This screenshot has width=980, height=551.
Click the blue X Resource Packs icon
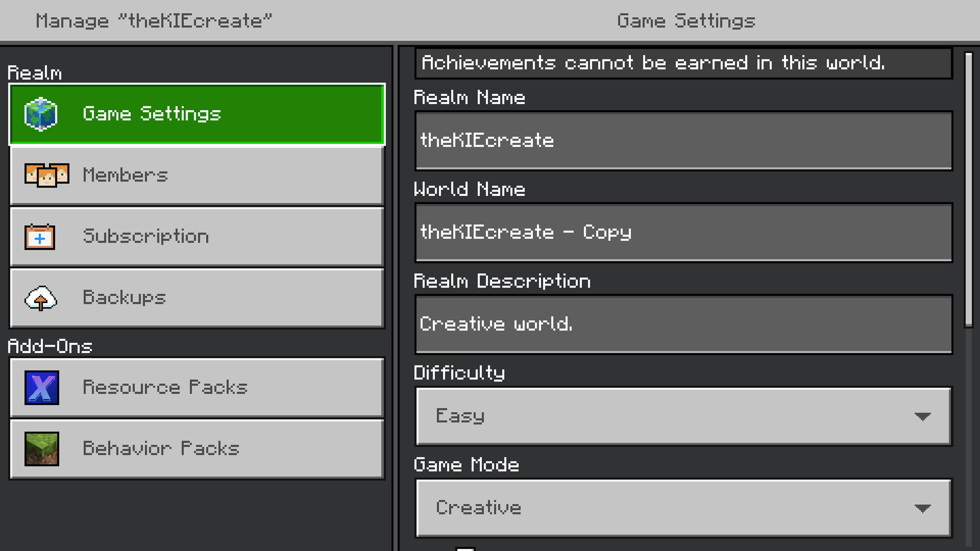[x=42, y=387]
